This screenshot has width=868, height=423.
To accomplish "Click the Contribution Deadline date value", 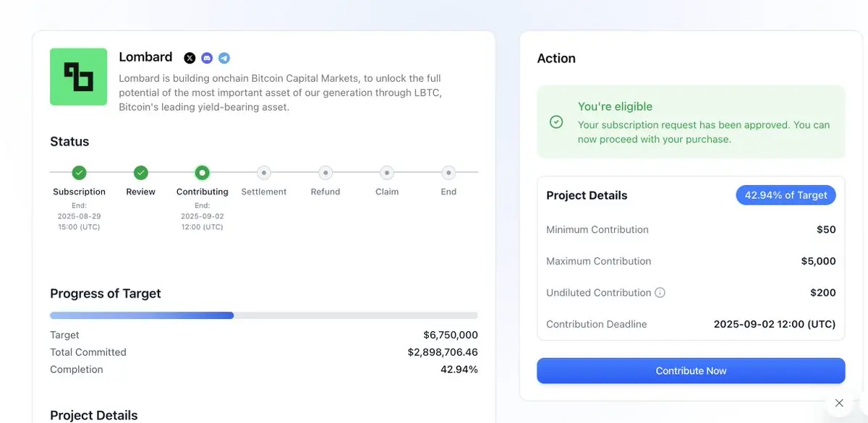I will pos(775,324).
